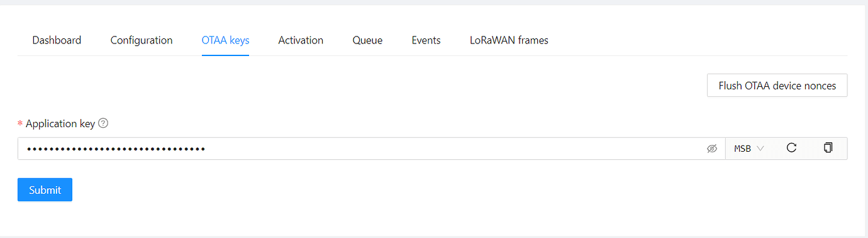
Task: Click the MSB text in byte order selector
Action: (742, 149)
